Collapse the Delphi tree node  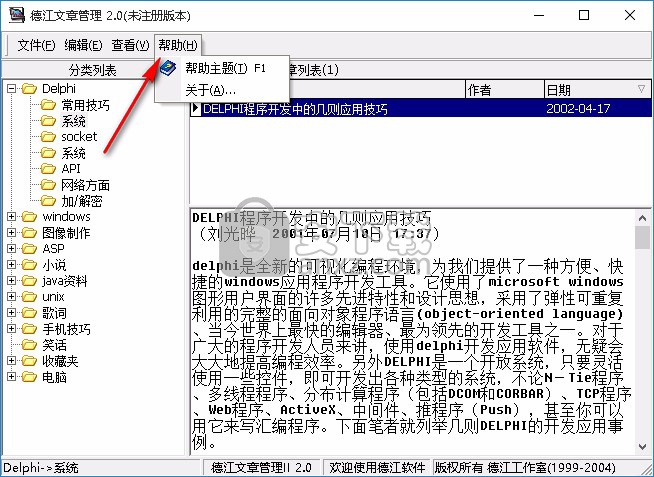point(12,88)
